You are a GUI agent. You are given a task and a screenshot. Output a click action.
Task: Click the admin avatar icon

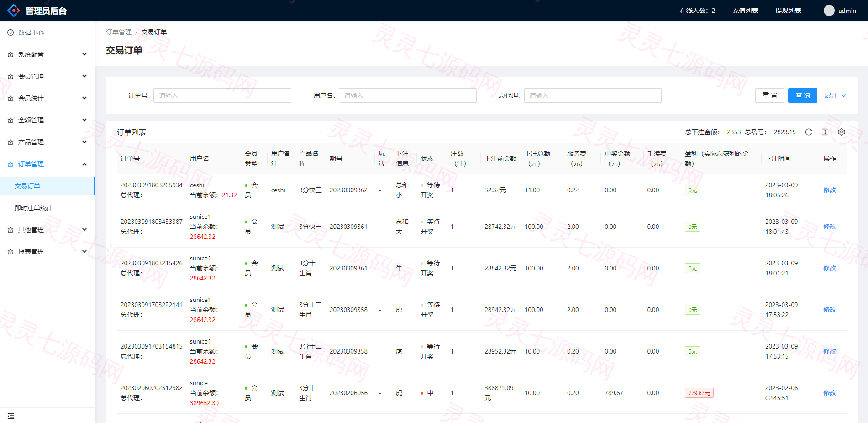[x=829, y=11]
